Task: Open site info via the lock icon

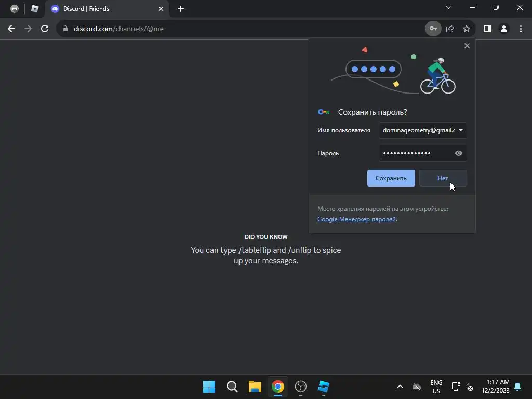Action: tap(65, 29)
